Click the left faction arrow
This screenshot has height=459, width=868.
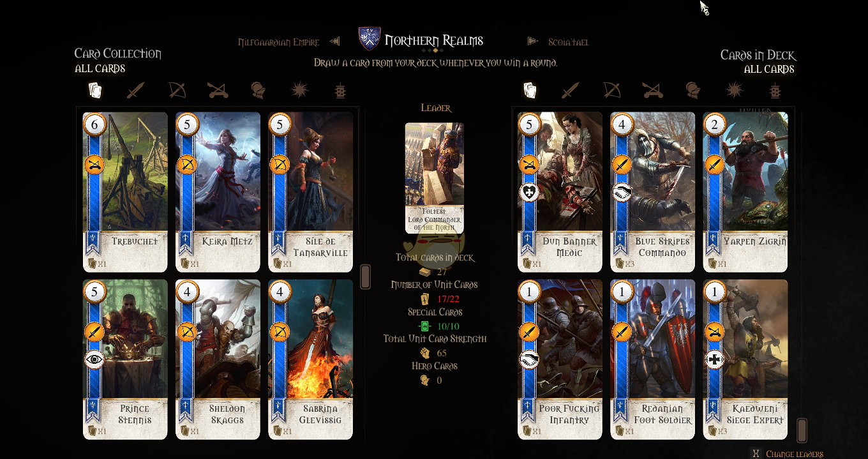click(x=335, y=41)
